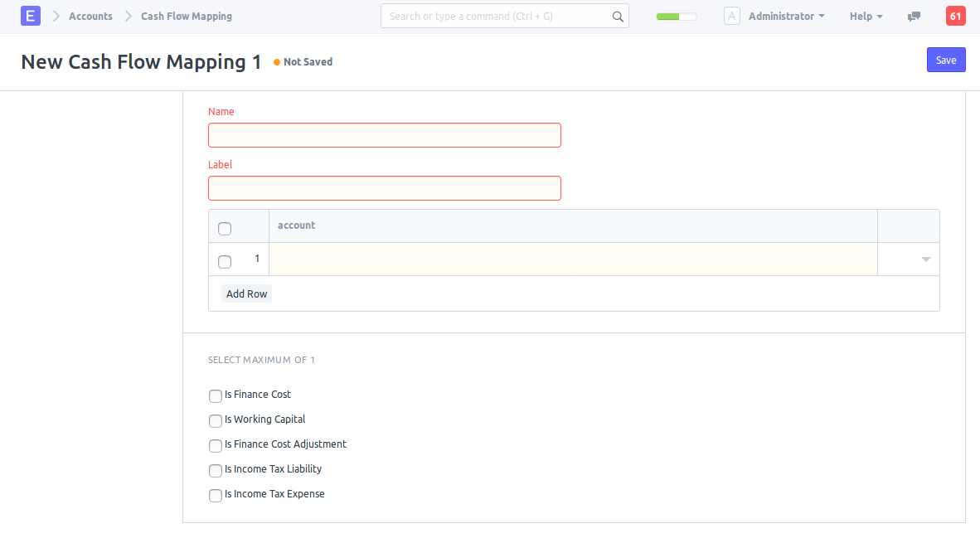Open the Administrator user menu
Viewport: 980px width, 548px height.
[x=785, y=17]
